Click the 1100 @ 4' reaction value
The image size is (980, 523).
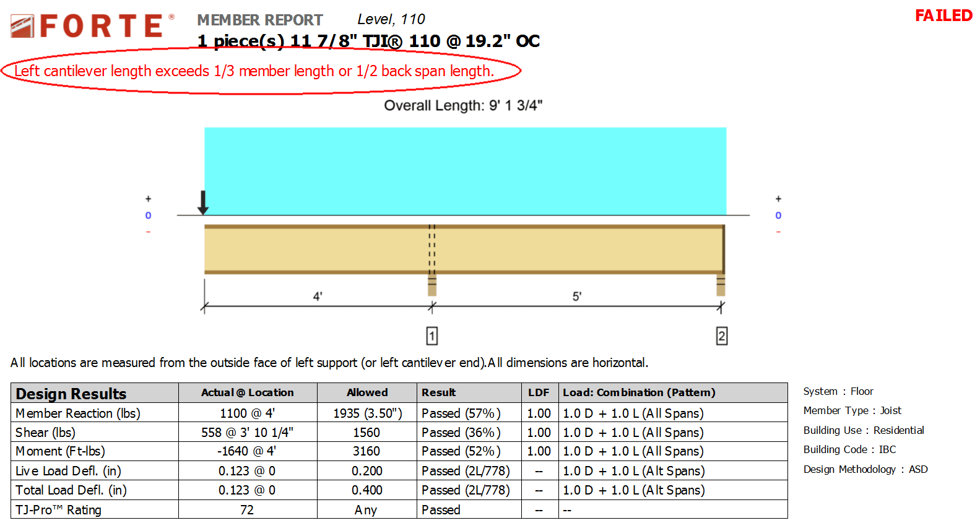pos(247,413)
